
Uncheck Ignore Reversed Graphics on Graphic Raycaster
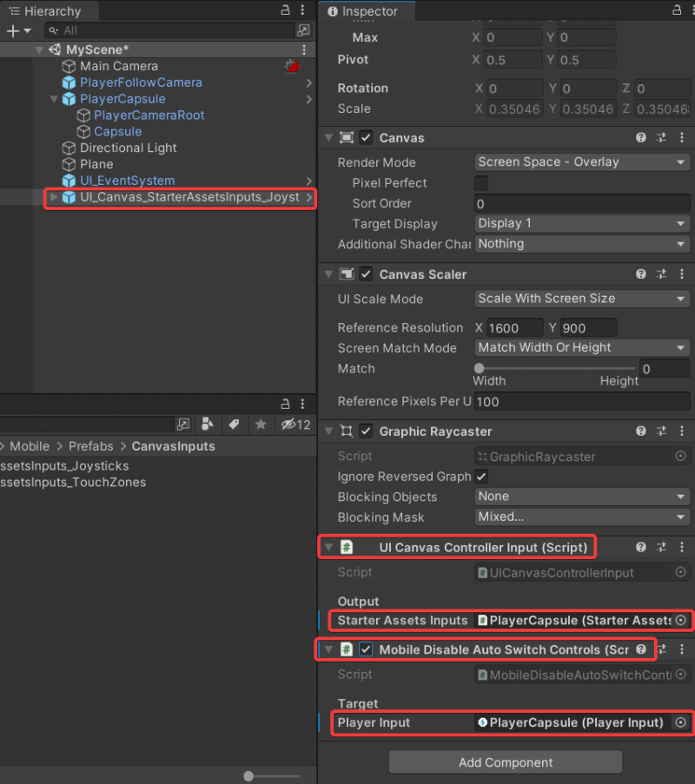(x=480, y=477)
